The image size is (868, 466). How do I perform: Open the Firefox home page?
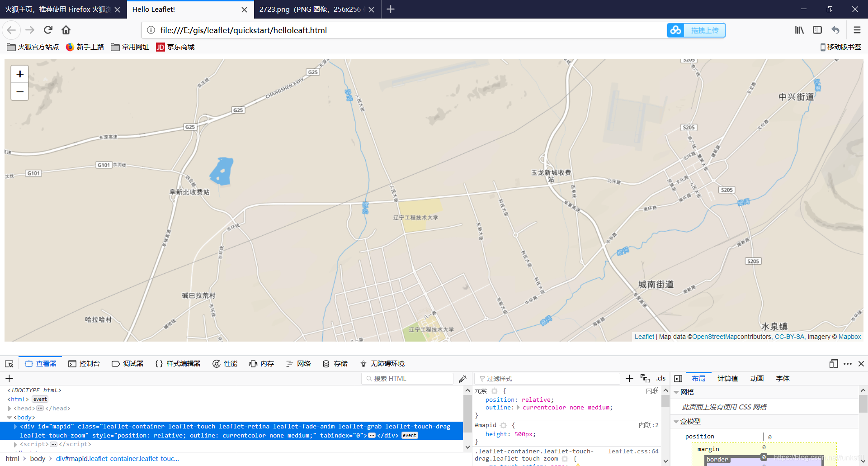point(66,30)
